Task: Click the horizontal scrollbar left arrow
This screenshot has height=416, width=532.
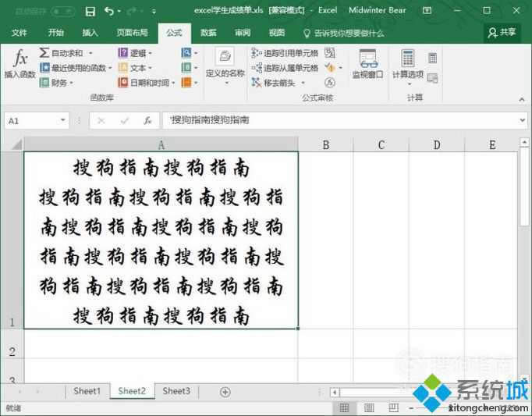Action: pyautogui.click(x=335, y=393)
